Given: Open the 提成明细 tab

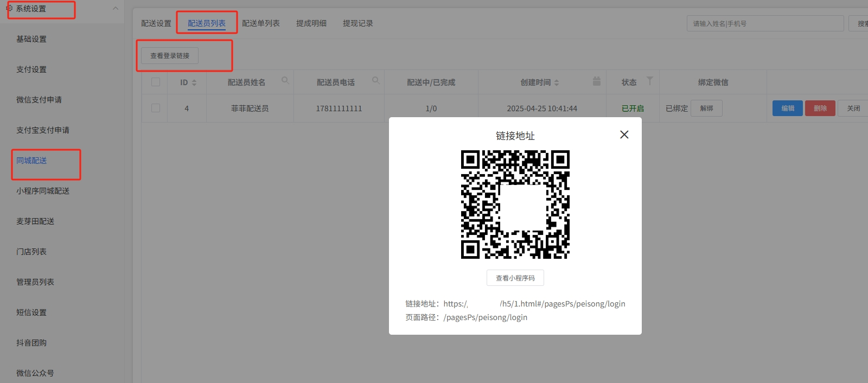Looking at the screenshot, I should (311, 23).
